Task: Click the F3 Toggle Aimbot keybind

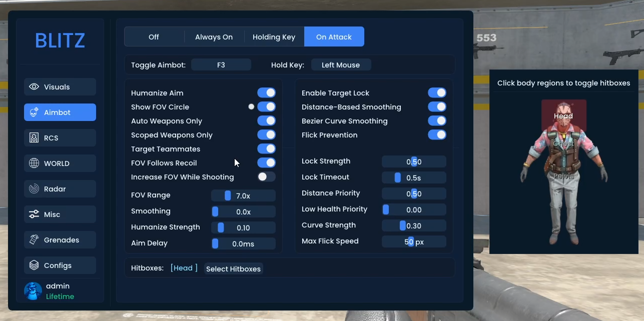Action: (x=221, y=64)
